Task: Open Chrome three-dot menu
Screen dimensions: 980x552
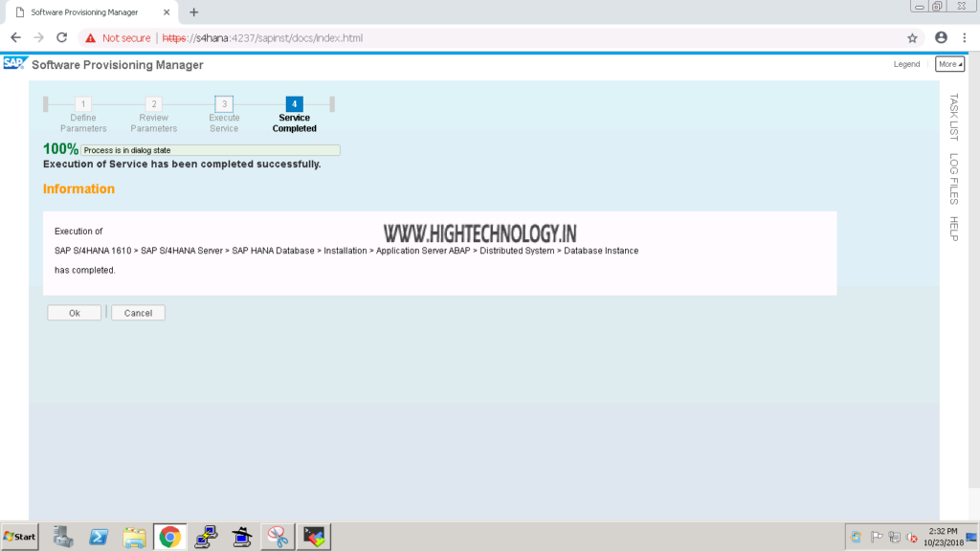Action: click(965, 38)
